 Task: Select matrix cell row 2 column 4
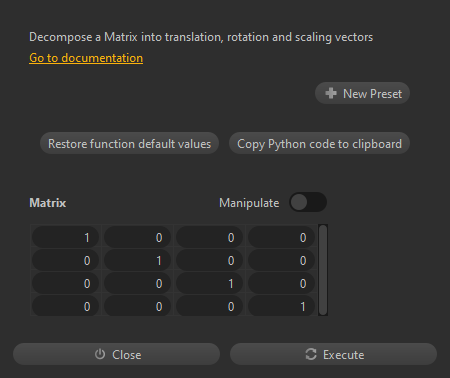[282, 260]
